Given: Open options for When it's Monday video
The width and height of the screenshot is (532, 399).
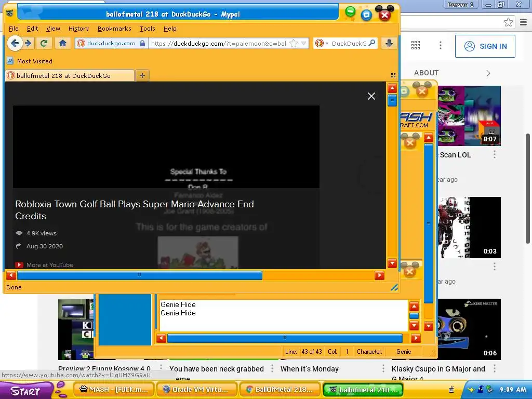Looking at the screenshot, I should coord(383,368).
